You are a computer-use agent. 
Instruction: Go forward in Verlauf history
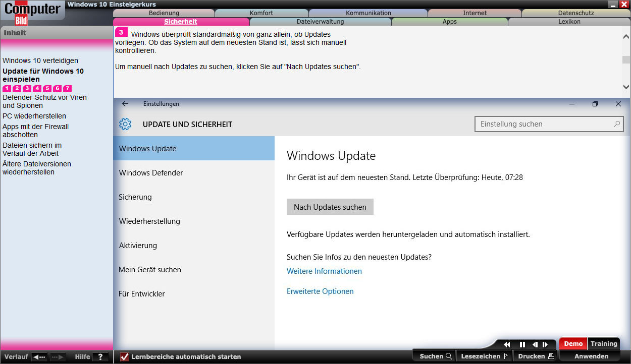[58, 357]
